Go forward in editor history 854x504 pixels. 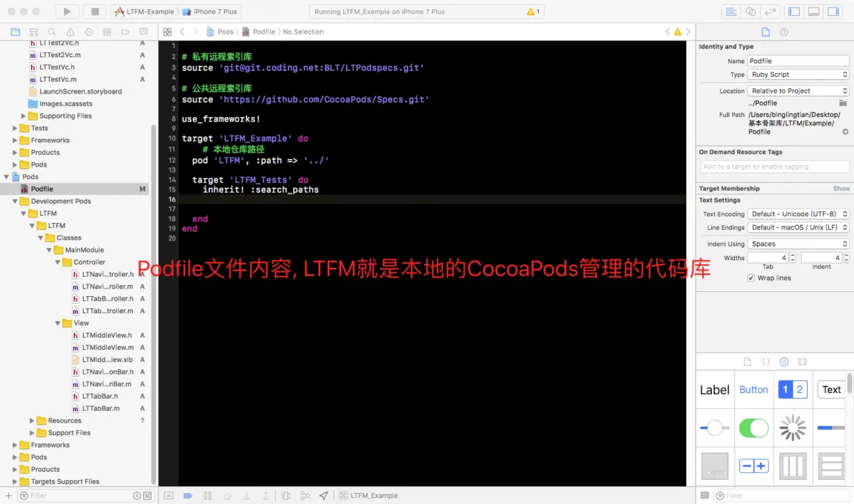click(196, 32)
